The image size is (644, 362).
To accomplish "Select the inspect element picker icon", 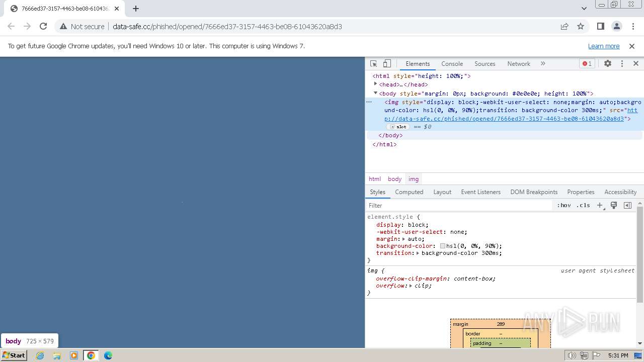I will point(373,64).
